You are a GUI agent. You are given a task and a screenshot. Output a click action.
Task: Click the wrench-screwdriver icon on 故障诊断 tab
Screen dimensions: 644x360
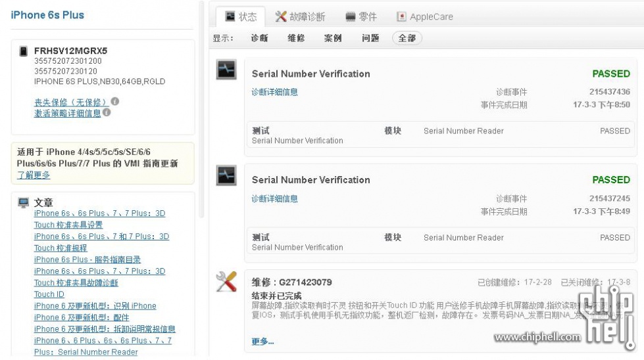(x=281, y=16)
